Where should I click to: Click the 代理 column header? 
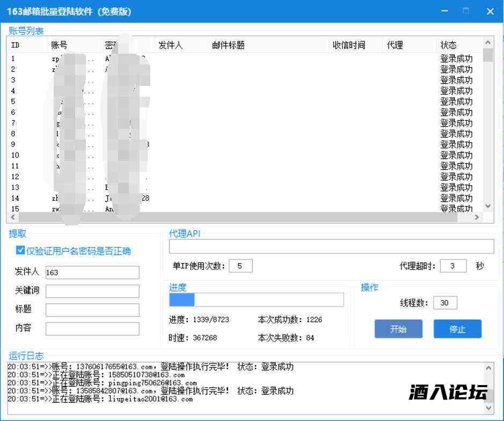pyautogui.click(x=410, y=45)
